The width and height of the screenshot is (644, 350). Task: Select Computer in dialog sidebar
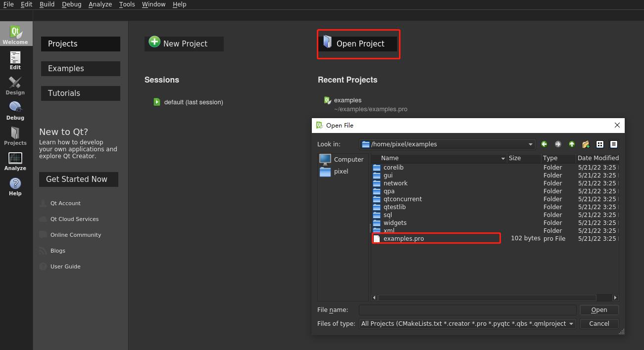342,159
